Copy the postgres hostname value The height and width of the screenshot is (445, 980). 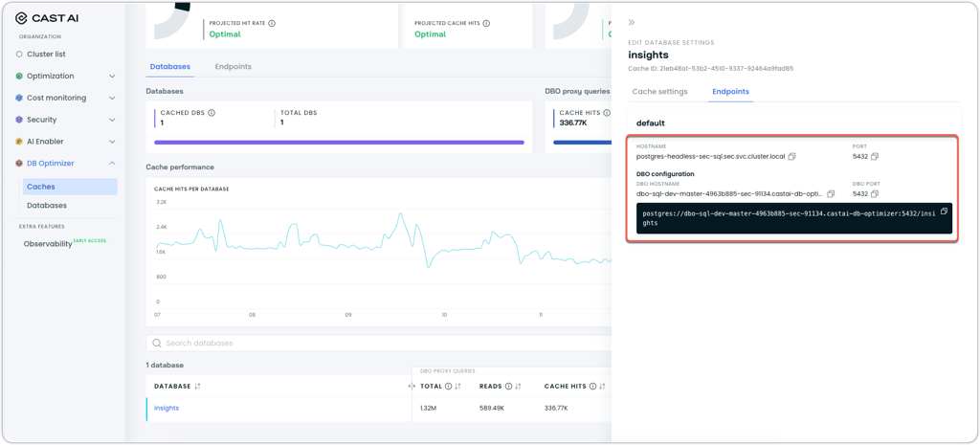click(791, 156)
